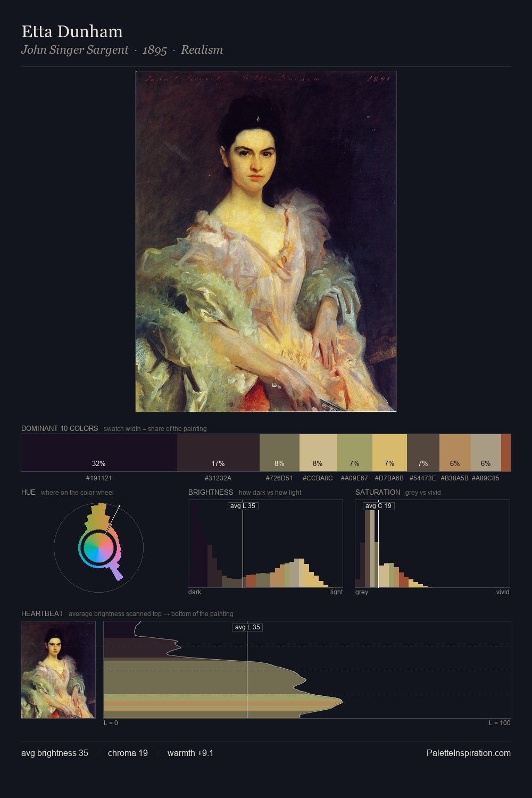Click the heartbeat brightness profile chart

[307, 670]
